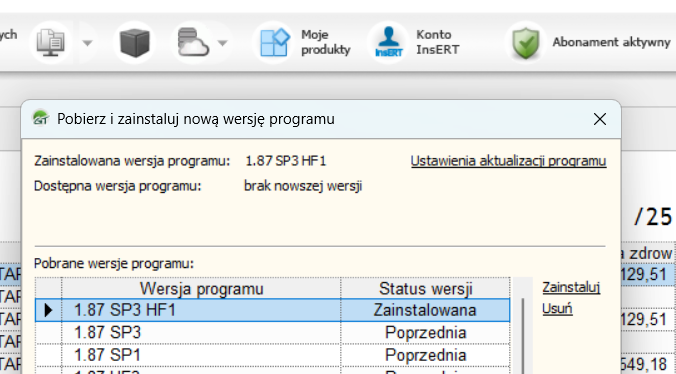
Task: Select the 1.87 SP3 version row
Action: 272,333
